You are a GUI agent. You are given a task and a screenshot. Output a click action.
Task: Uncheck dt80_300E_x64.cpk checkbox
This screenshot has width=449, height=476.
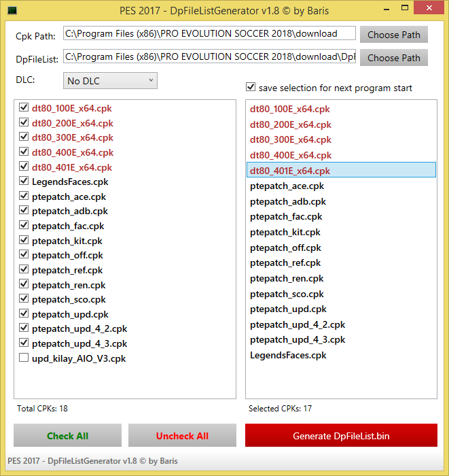(x=24, y=137)
